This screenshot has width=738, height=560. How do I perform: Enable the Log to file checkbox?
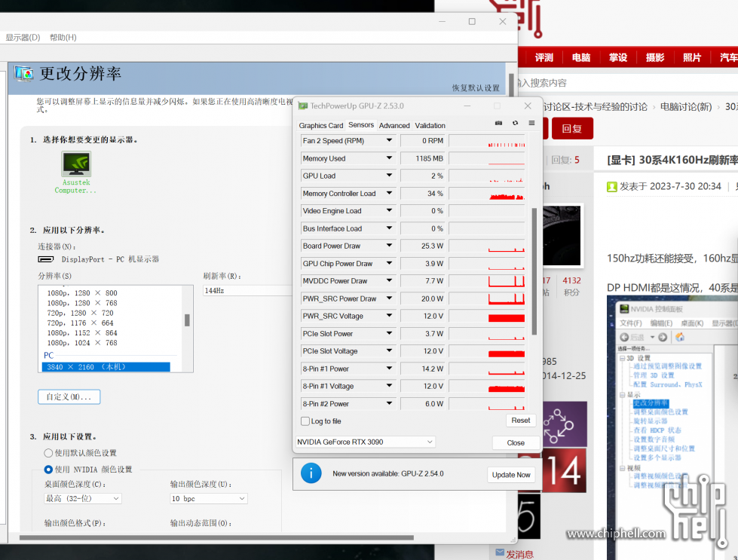click(305, 421)
